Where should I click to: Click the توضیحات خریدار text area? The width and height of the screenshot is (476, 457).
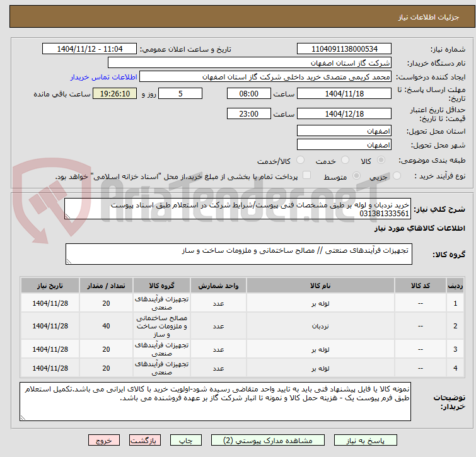(215, 402)
